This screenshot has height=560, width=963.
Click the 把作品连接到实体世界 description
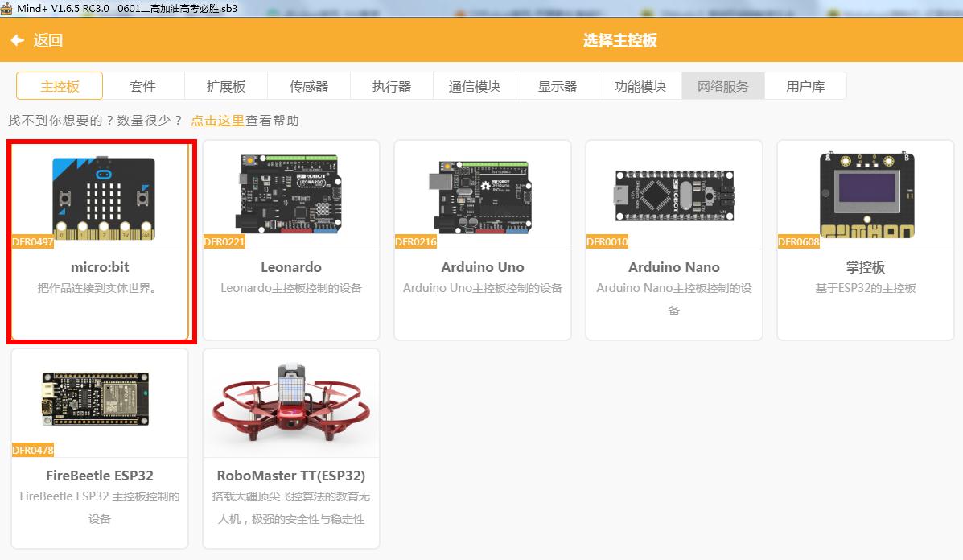pyautogui.click(x=97, y=288)
